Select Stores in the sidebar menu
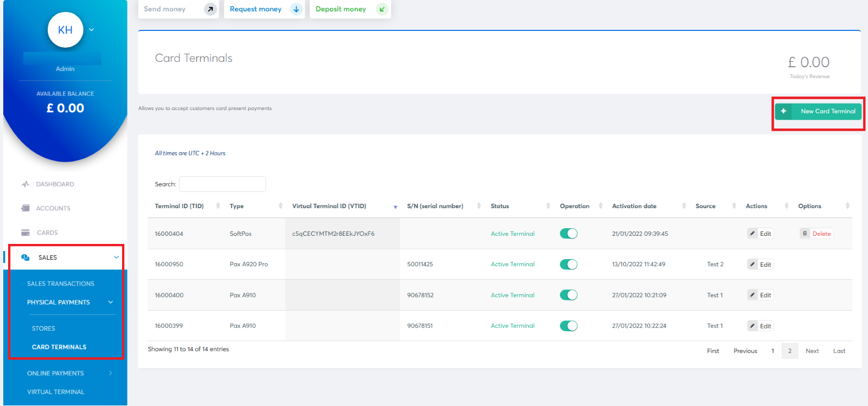Image resolution: width=868 pixels, height=406 pixels. (43, 328)
